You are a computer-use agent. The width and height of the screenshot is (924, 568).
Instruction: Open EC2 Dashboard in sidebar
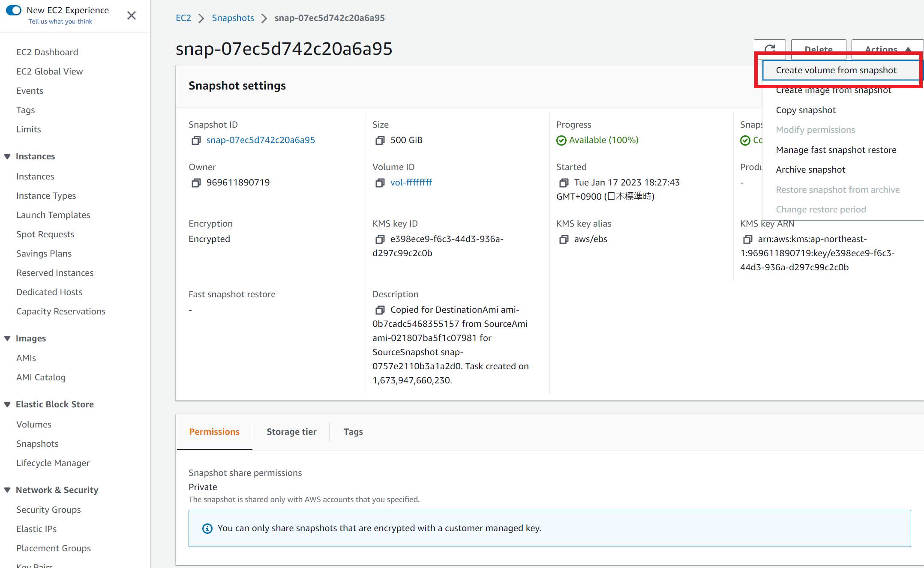click(47, 52)
